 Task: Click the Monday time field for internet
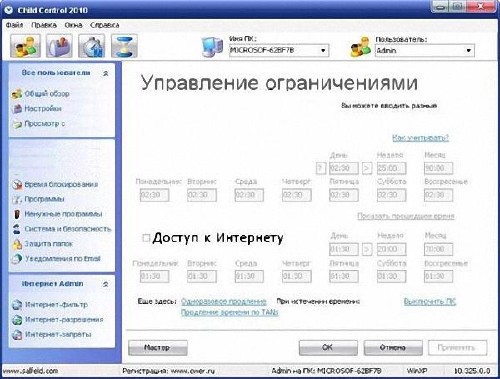coord(154,276)
